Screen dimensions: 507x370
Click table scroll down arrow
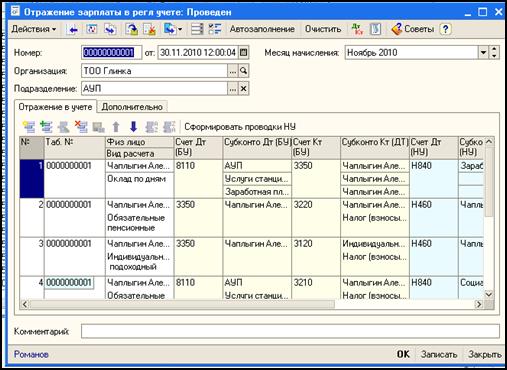pyautogui.click(x=489, y=294)
